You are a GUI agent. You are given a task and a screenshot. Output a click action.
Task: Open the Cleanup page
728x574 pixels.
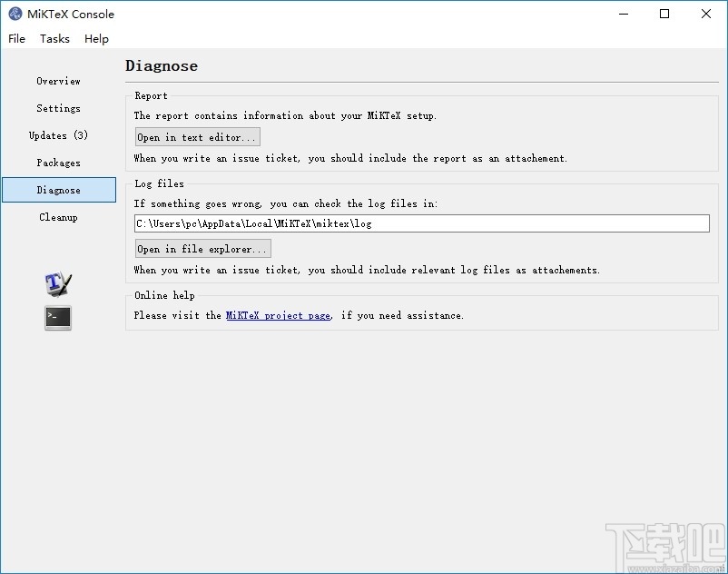pos(58,217)
